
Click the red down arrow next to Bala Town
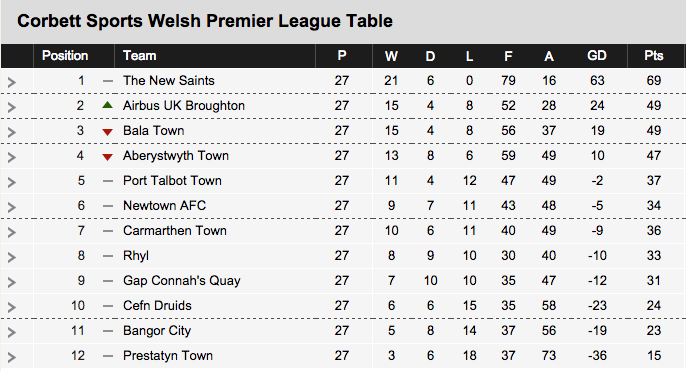[x=107, y=132]
